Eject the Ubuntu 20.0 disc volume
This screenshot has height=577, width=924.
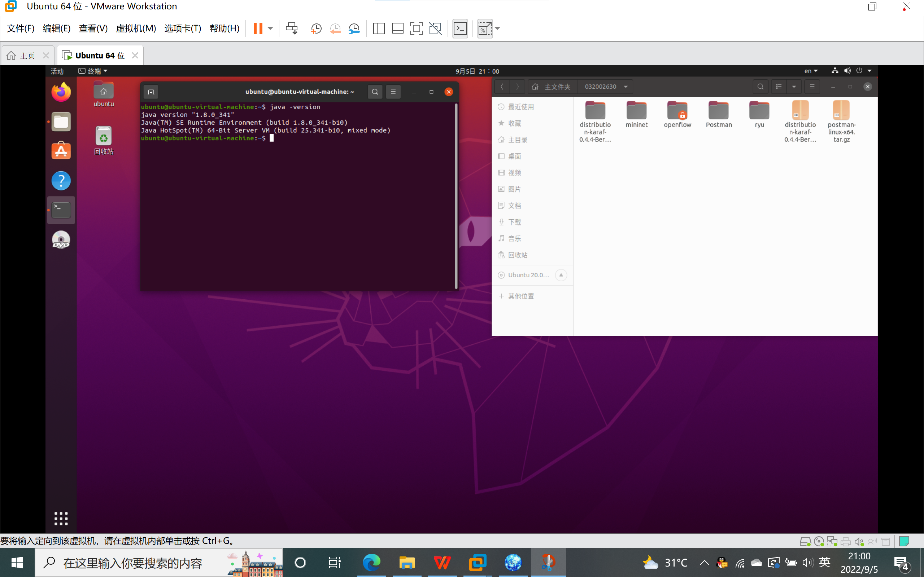pos(561,275)
